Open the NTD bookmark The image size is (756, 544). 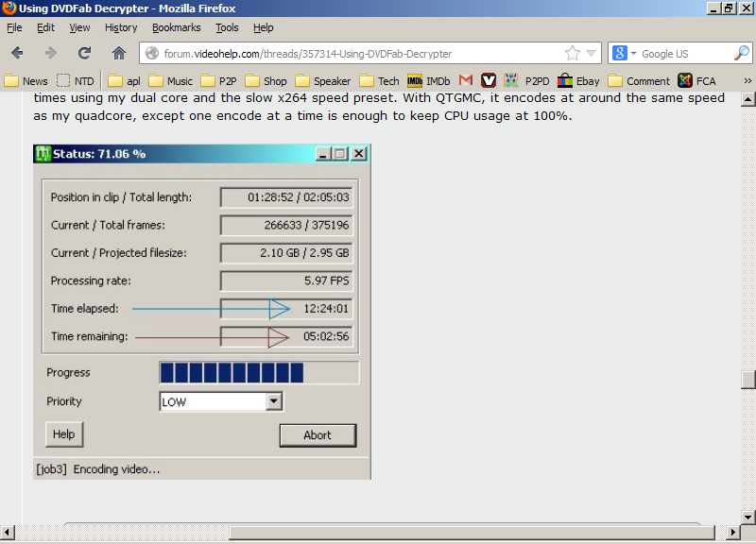[x=76, y=81]
